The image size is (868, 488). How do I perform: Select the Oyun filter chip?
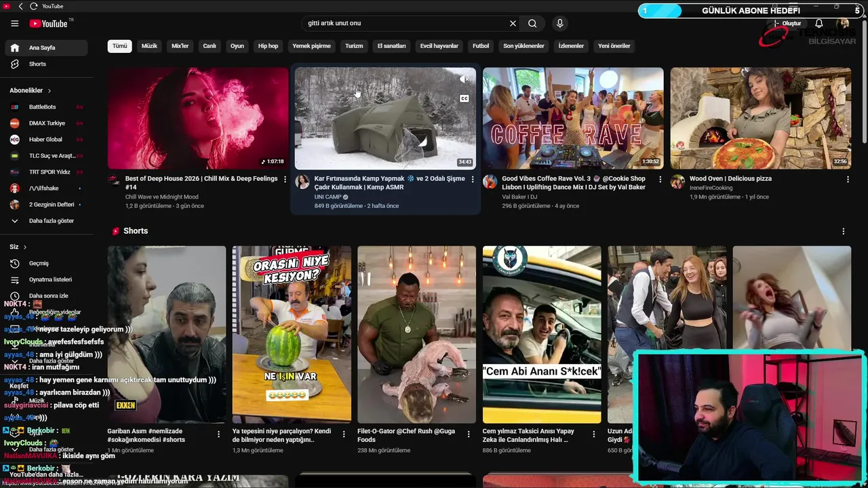[237, 46]
